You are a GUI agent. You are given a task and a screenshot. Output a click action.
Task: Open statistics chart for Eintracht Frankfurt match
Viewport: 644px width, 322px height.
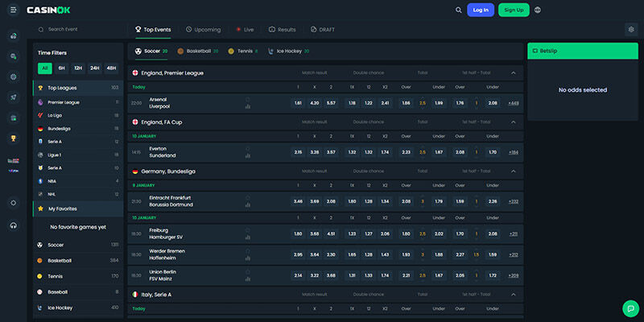[248, 205]
